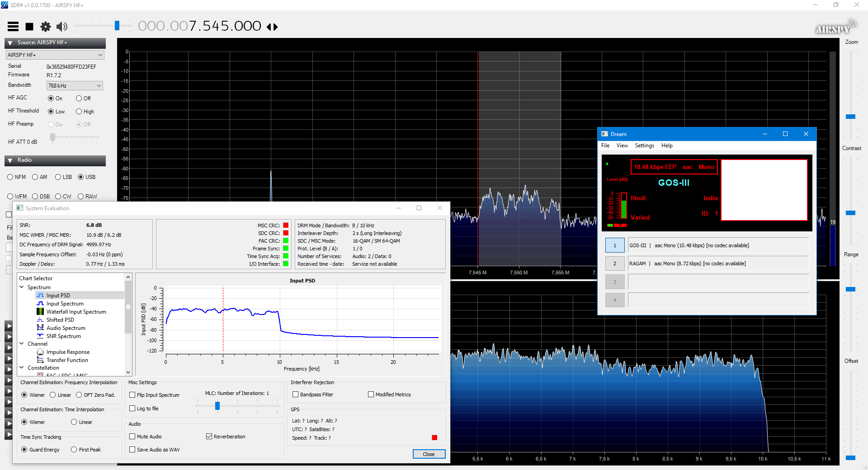Toggle Mute Audio checkbox
This screenshot has height=470, width=868.
click(x=132, y=437)
